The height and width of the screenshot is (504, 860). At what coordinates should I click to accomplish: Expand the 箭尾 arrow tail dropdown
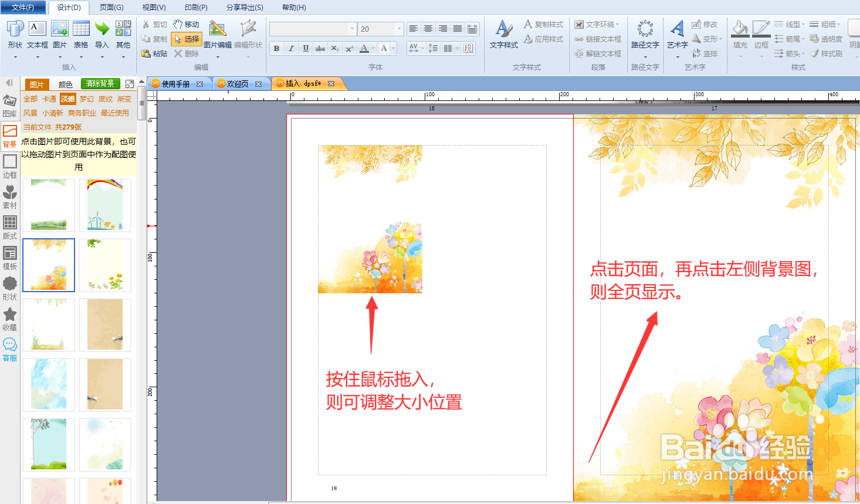click(x=803, y=39)
